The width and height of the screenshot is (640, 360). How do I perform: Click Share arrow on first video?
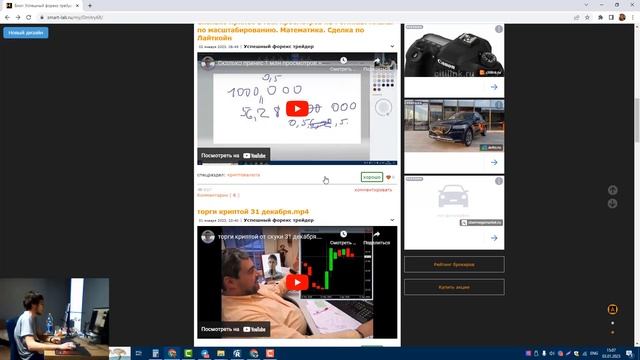[377, 61]
